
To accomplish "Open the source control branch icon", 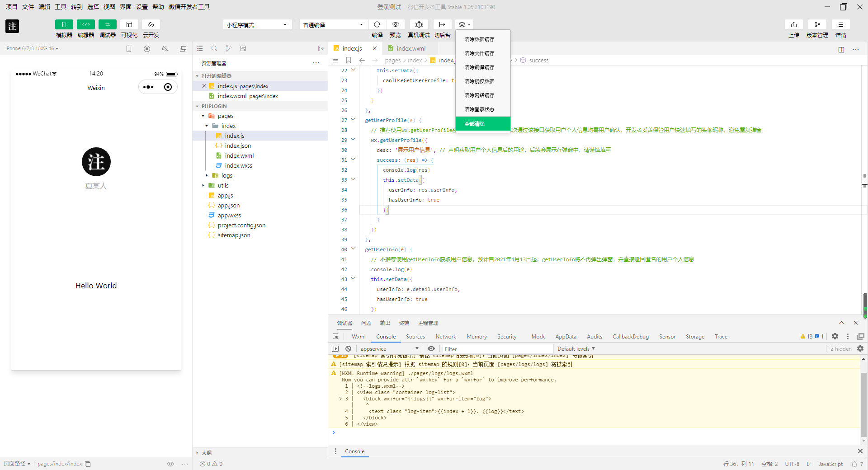I will (x=229, y=48).
